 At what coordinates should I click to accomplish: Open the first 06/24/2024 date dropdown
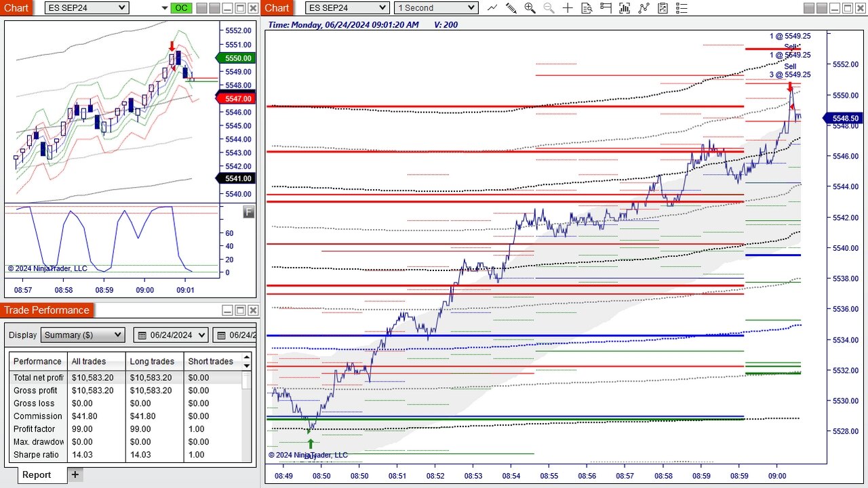point(172,335)
